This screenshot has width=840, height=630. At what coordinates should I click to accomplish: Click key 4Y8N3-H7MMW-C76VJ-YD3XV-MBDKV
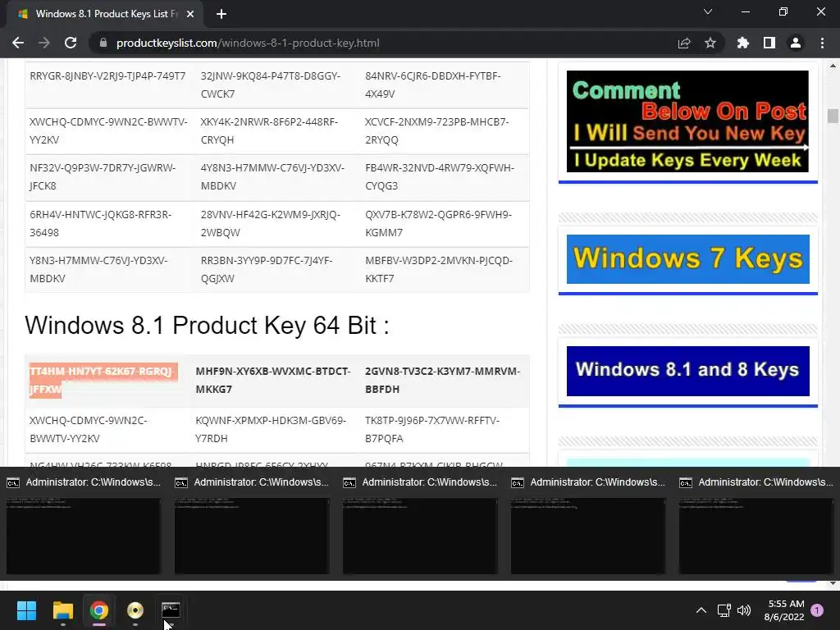[272, 177]
